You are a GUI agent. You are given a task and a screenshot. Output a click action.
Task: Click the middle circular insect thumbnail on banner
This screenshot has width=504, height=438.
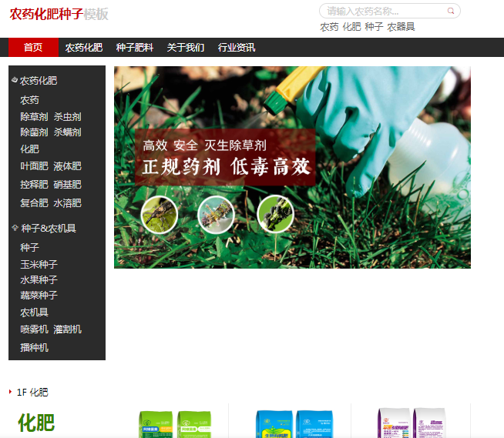[217, 215]
